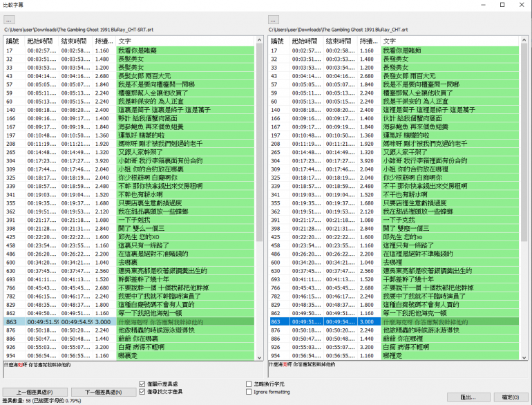Select row 398 in left list
This screenshot has width=532, height=405.
[129, 229]
